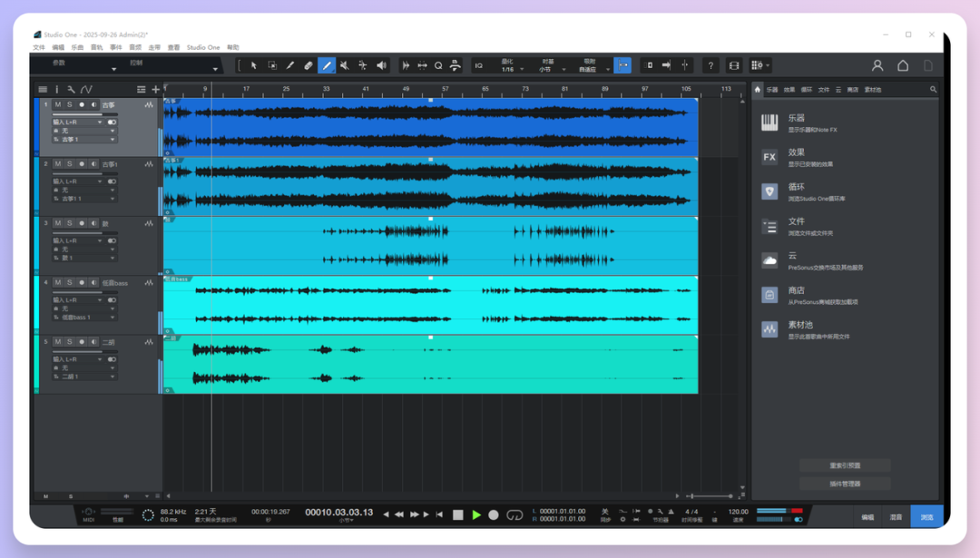The image size is (980, 558).
Task: Open the snap 自适应 dropdown
Action: 591,66
